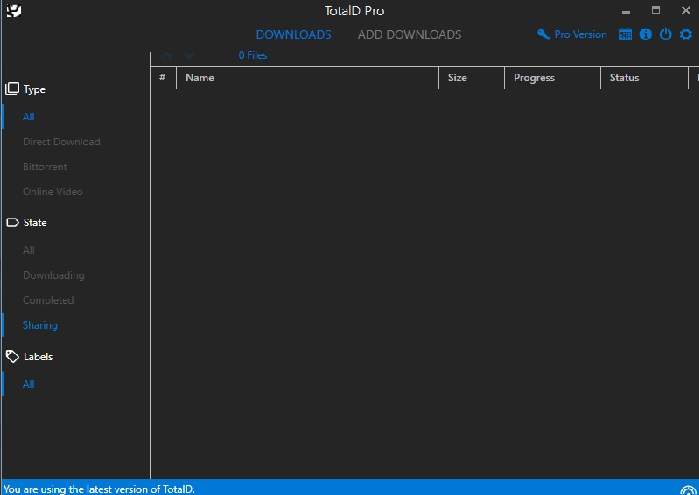Image resolution: width=699 pixels, height=495 pixels.
Task: Open the scheduler calendar icon
Action: tap(625, 34)
